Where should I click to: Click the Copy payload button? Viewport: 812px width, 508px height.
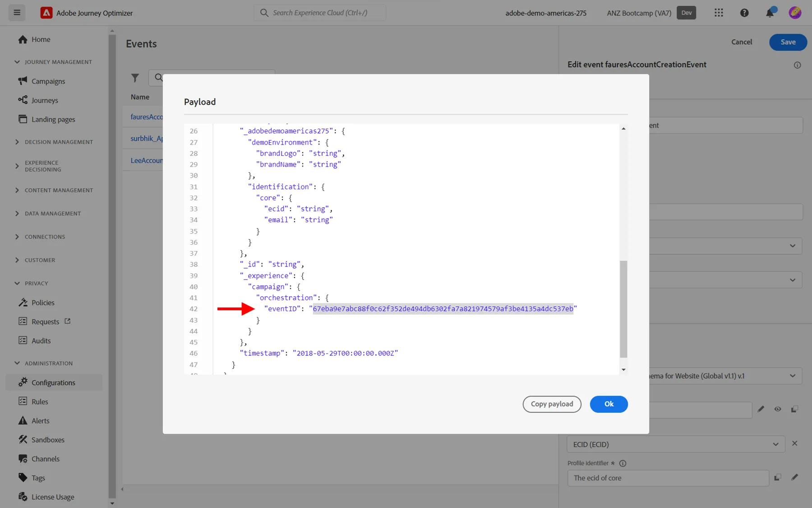(x=552, y=404)
